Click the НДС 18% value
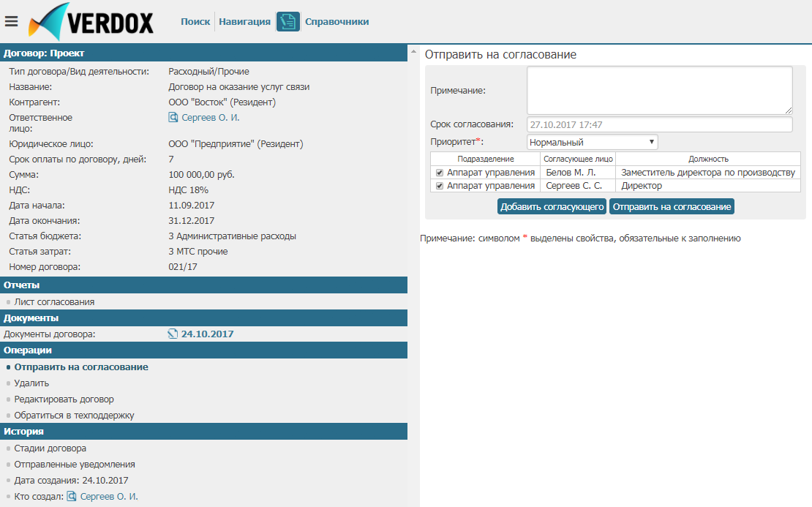The width and height of the screenshot is (812, 507). 189,190
